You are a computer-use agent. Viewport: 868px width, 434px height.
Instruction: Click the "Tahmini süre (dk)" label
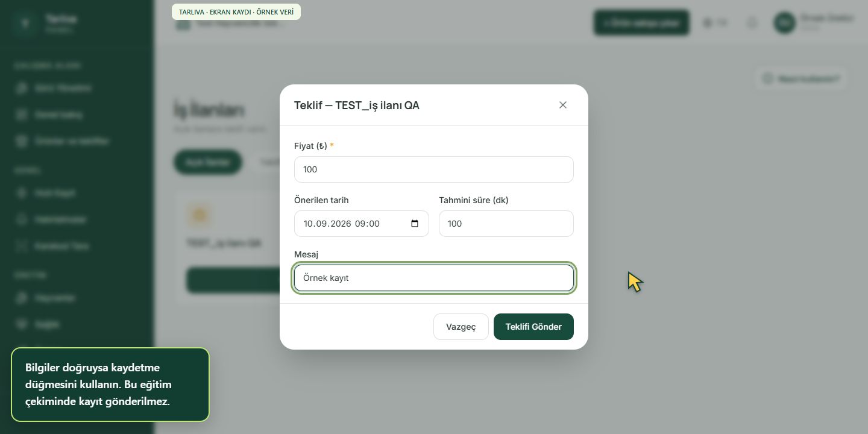click(474, 200)
